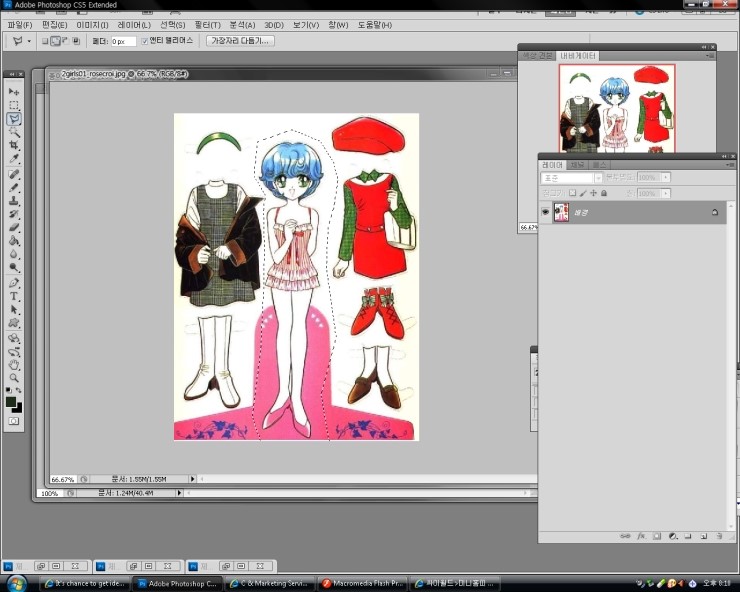Select the Healing Brush tool
This screenshot has width=740, height=592.
[14, 174]
